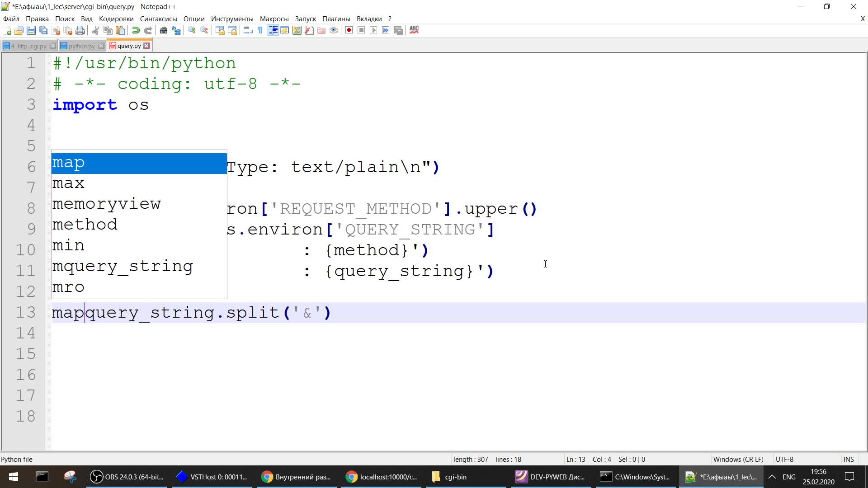Open Find with binoculars icon

pos(164,30)
